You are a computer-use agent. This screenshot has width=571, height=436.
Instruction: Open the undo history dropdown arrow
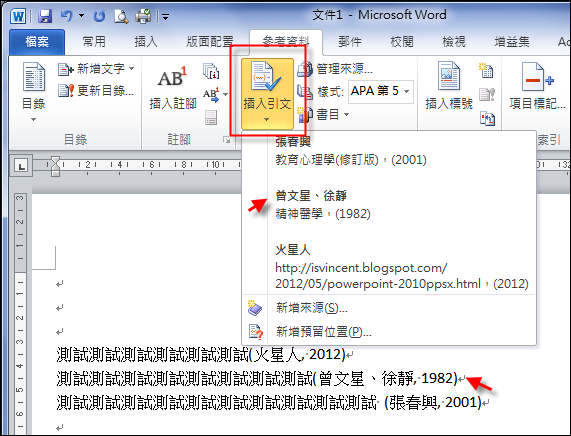click(81, 16)
